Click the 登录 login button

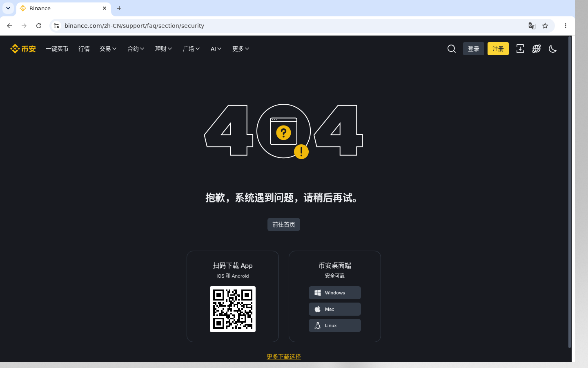[x=474, y=49]
